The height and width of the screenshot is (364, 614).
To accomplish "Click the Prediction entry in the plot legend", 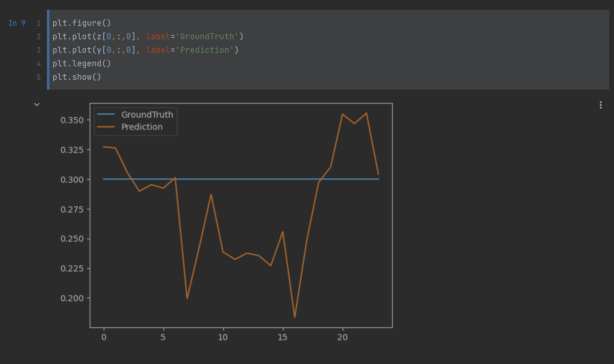I will pyautogui.click(x=142, y=126).
